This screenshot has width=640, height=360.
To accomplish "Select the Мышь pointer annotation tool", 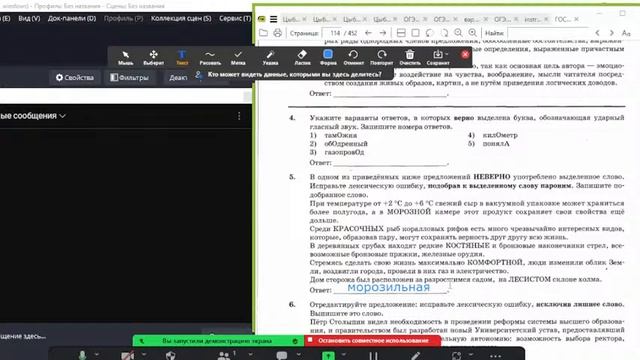I will [125, 57].
